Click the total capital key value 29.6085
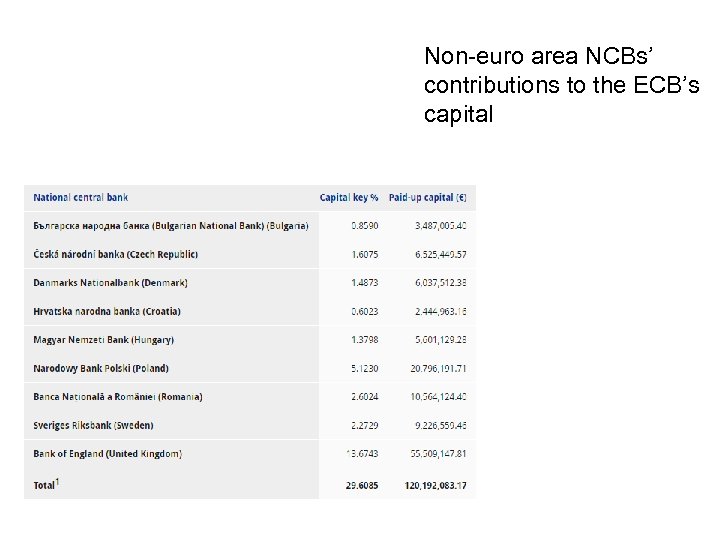The height and width of the screenshot is (540, 720). tap(362, 486)
